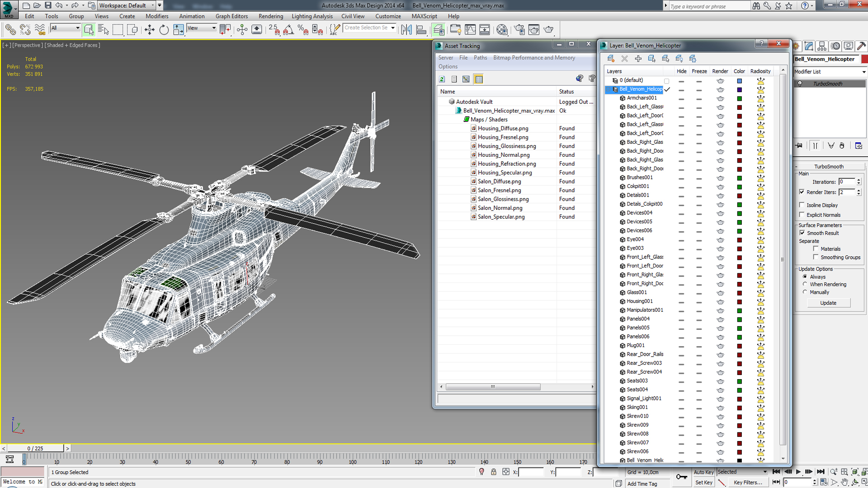Click the Render Production teapot icon
Image resolution: width=868 pixels, height=488 pixels.
pos(549,30)
